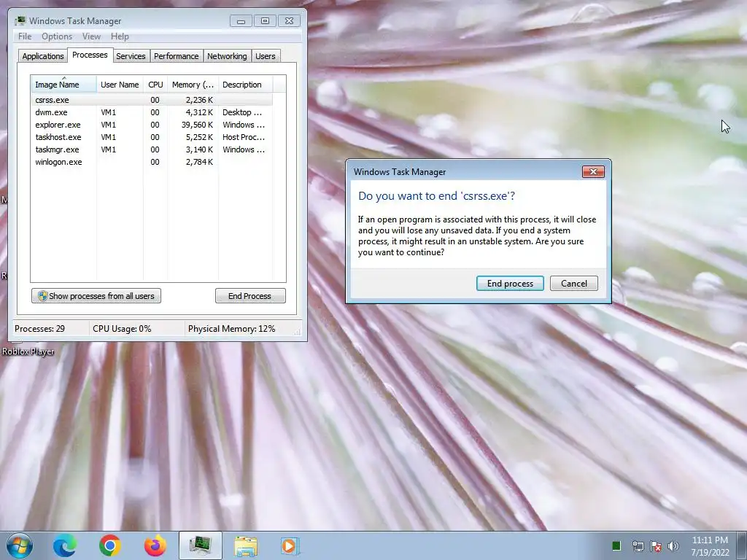
Task: Switch to the Applications tab
Action: click(x=43, y=56)
